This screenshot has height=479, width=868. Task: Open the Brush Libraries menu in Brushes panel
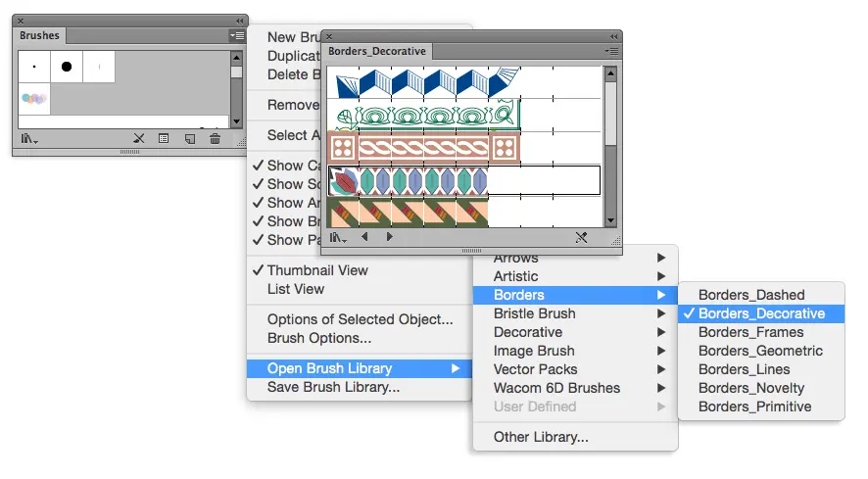pos(29,139)
